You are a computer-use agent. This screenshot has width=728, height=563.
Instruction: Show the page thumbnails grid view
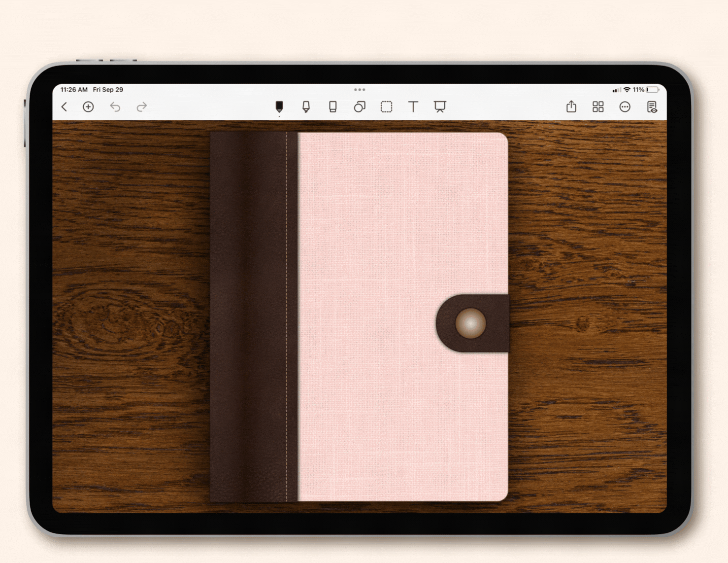tap(598, 107)
